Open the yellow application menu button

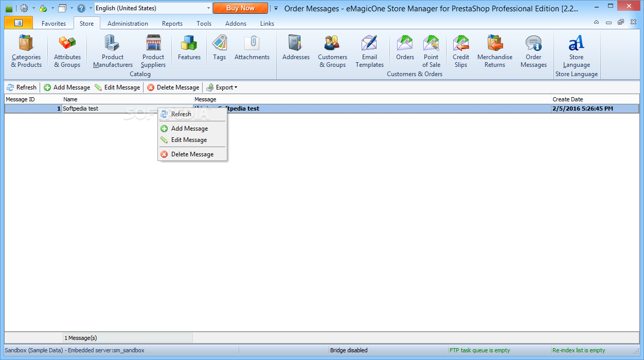coord(19,23)
